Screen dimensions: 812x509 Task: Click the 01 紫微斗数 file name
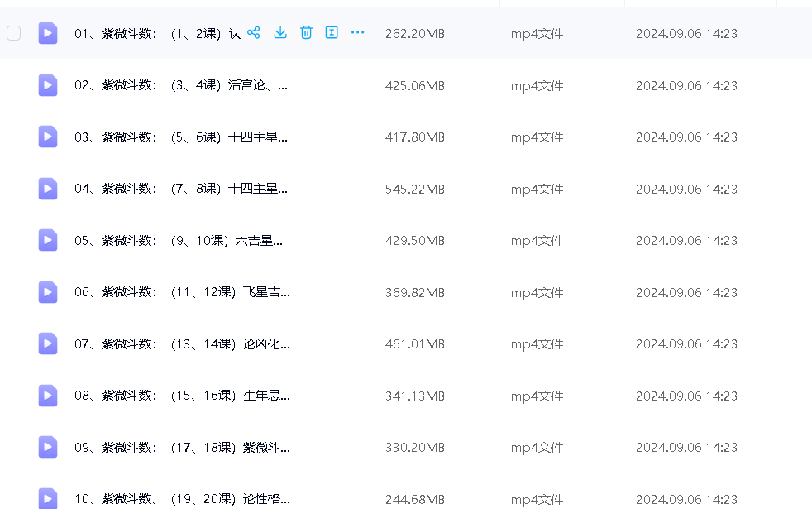(x=157, y=34)
